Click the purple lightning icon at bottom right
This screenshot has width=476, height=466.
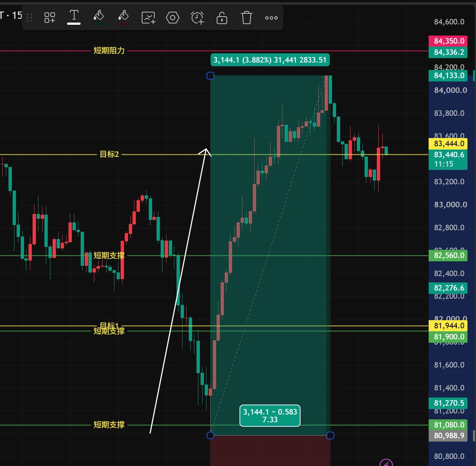pos(386,463)
